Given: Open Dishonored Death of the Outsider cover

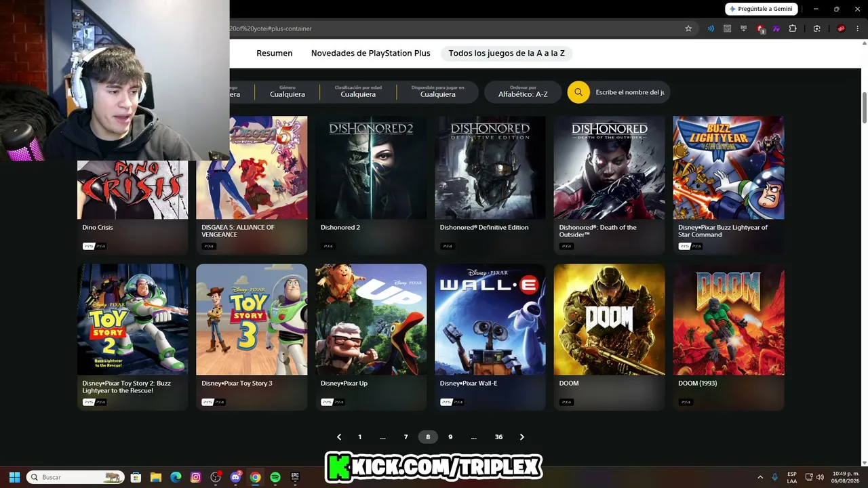Looking at the screenshot, I should click(x=610, y=167).
